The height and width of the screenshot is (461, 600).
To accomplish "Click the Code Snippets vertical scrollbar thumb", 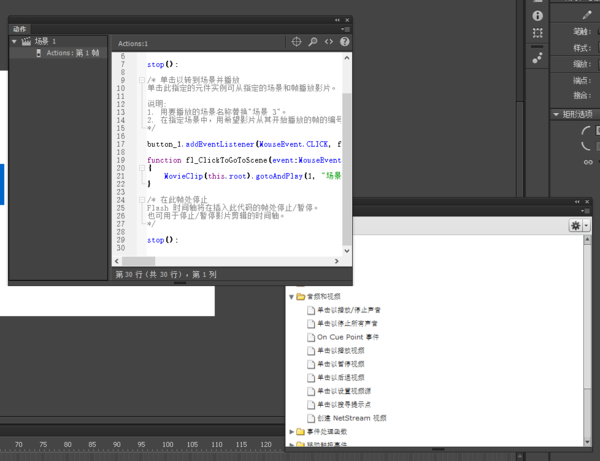I will (587, 318).
